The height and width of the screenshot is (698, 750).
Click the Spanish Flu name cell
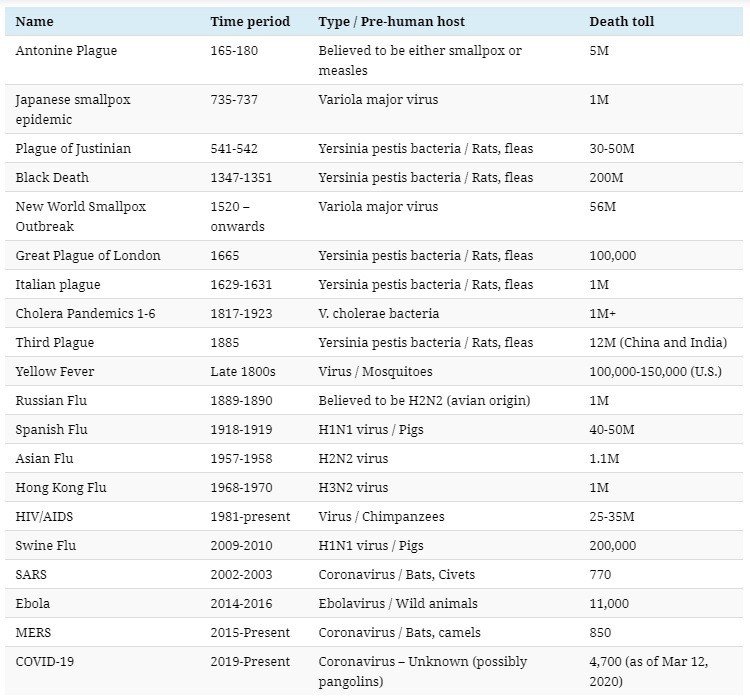pyautogui.click(x=52, y=429)
